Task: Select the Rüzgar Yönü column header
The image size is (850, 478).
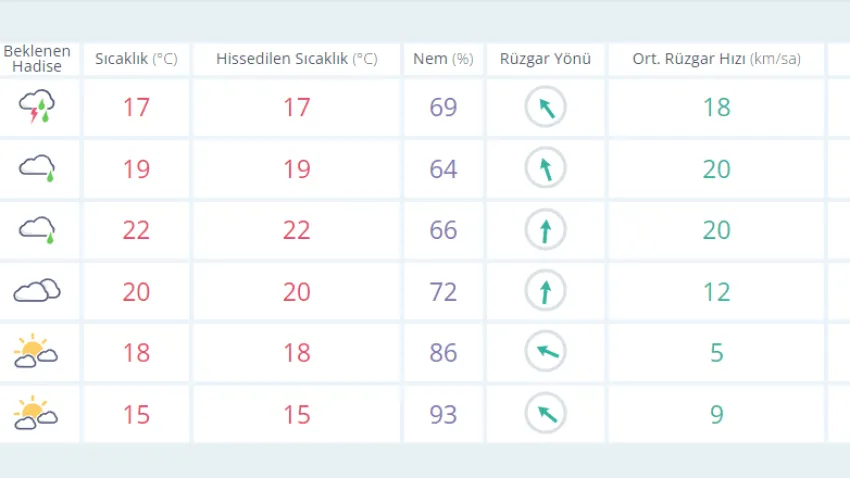Action: click(x=545, y=59)
